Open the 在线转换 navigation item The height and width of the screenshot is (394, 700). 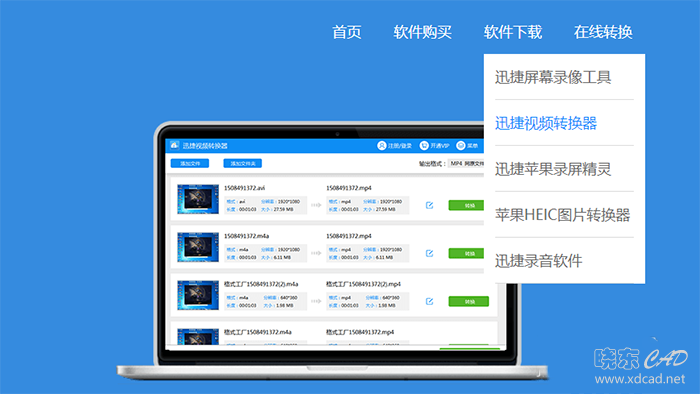[603, 32]
